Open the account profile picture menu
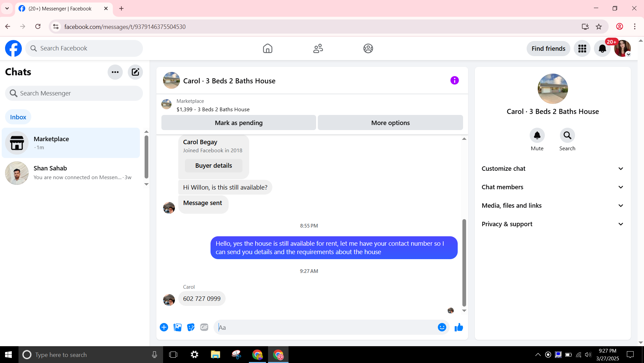Viewport: 644px width, 363px height. tap(622, 48)
